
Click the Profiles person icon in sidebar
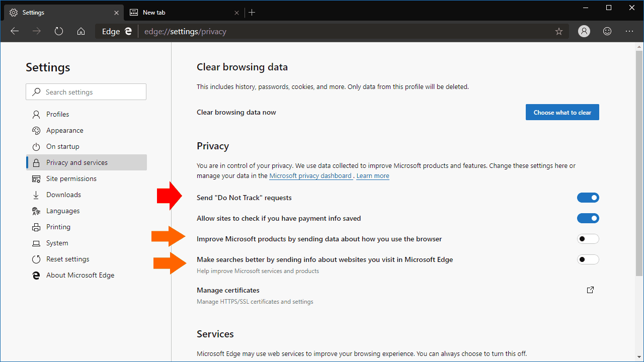click(x=36, y=114)
